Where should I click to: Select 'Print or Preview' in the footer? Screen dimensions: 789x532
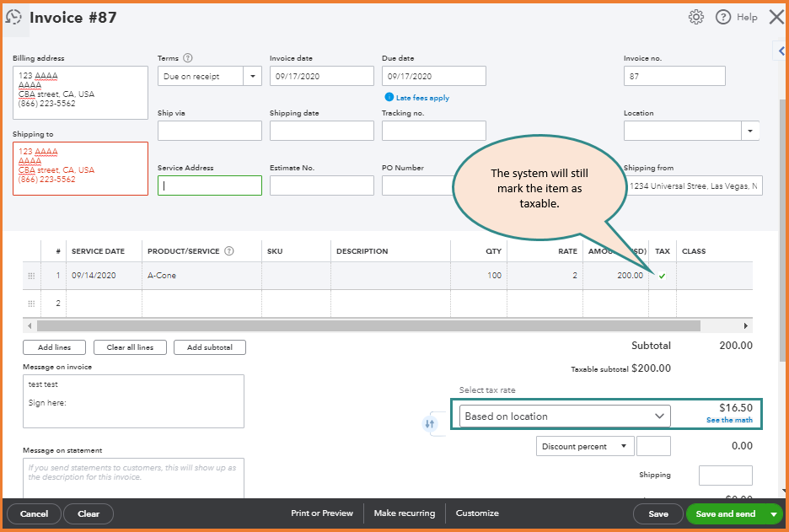pos(325,513)
